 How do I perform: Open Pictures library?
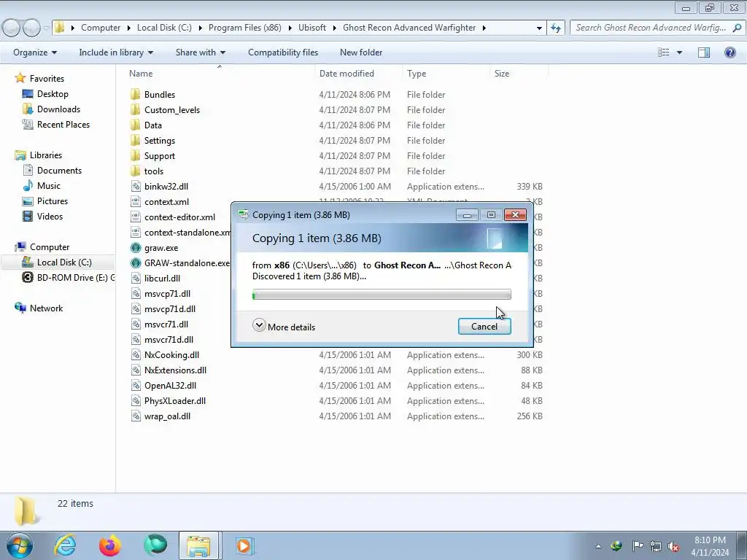click(x=53, y=201)
